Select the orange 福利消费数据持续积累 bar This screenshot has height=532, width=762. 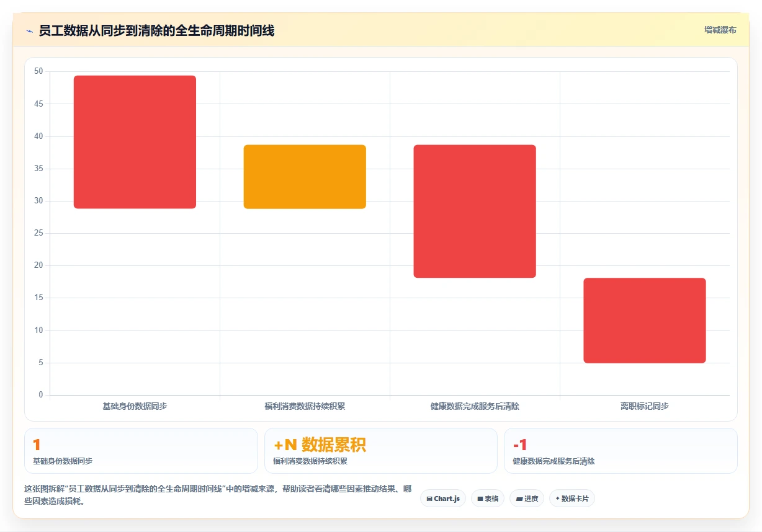(x=305, y=177)
